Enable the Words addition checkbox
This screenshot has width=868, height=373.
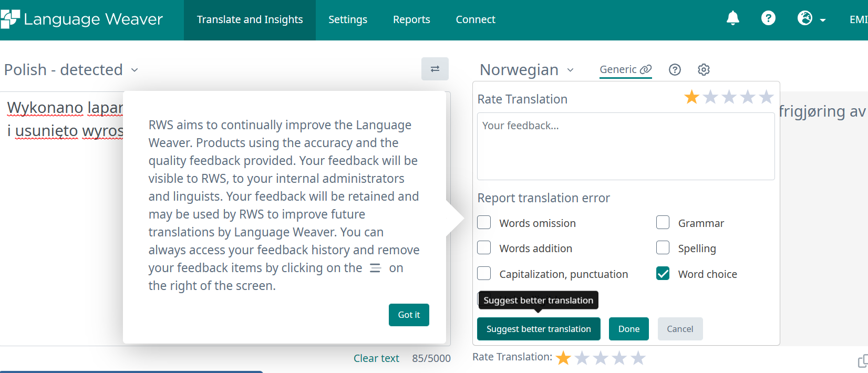484,247
